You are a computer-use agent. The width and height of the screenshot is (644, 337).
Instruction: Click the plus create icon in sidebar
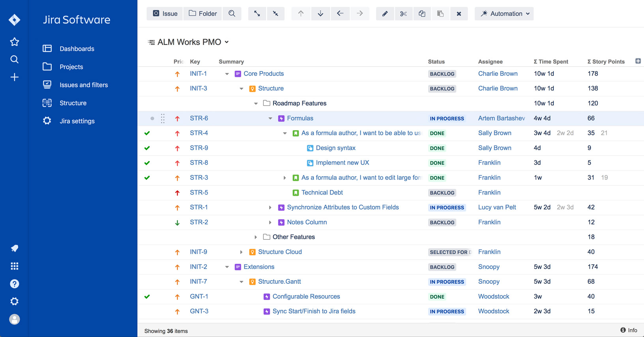[14, 77]
